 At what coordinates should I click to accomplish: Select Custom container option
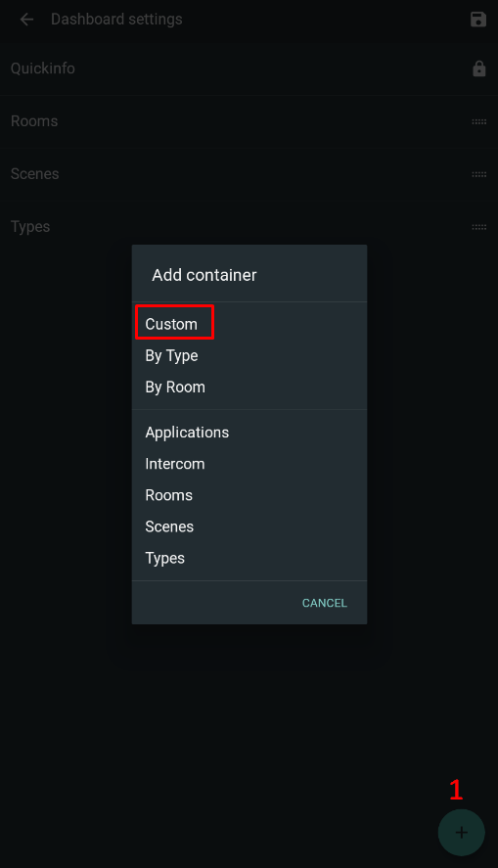(171, 324)
